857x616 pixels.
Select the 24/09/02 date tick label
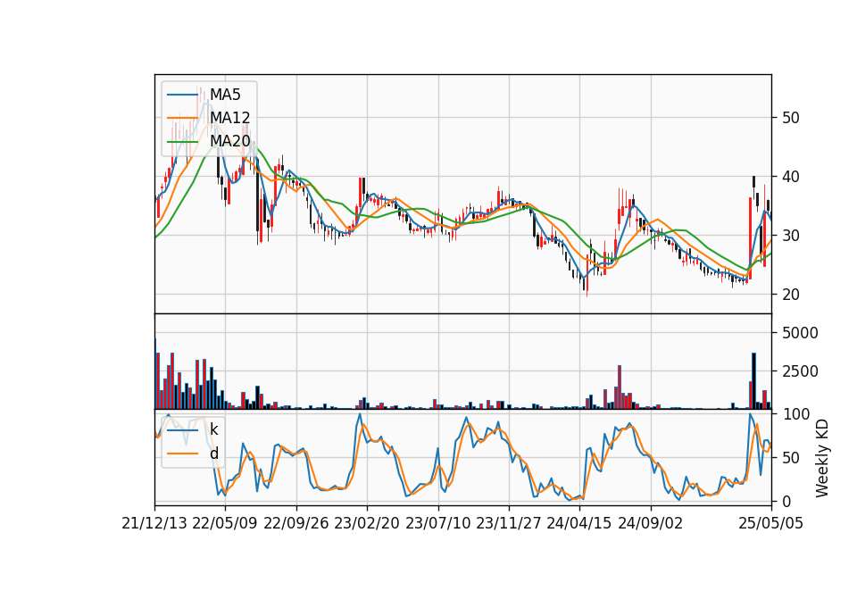coord(651,523)
